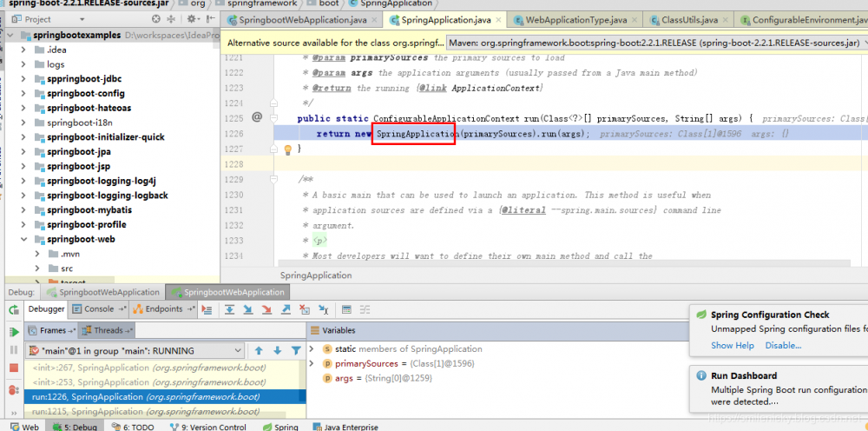
Task: Expand the springboot-config module
Action: coord(23,93)
